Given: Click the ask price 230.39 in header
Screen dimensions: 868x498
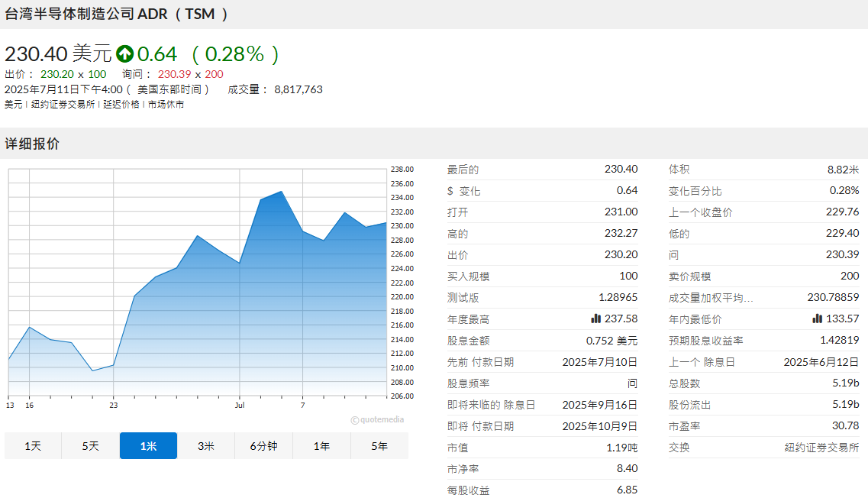Looking at the screenshot, I should 174,74.
